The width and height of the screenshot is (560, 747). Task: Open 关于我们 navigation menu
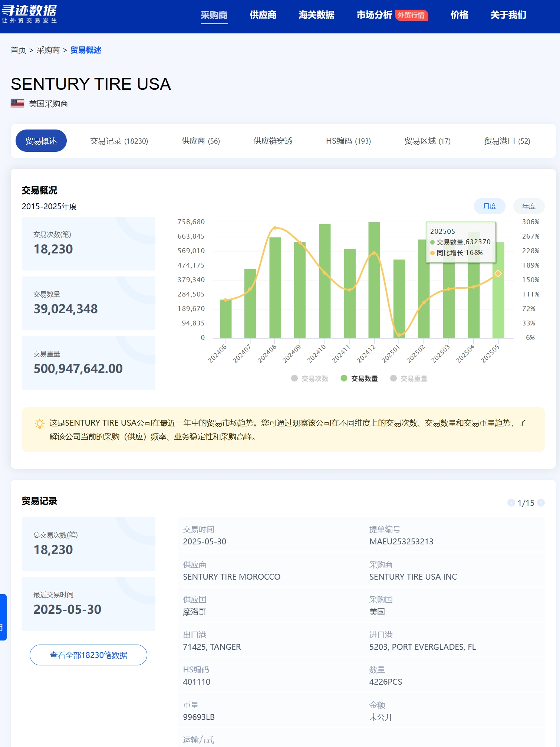click(508, 15)
